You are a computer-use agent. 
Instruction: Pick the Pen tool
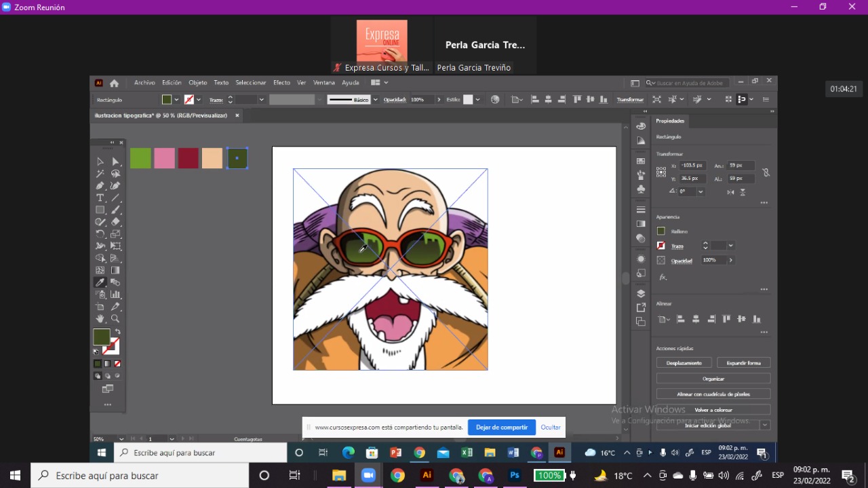coord(100,186)
